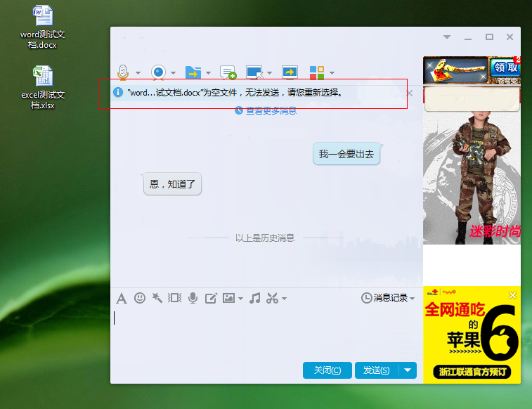Click the 恩，知道了 message bubble
This screenshot has width=532, height=409.
172,184
